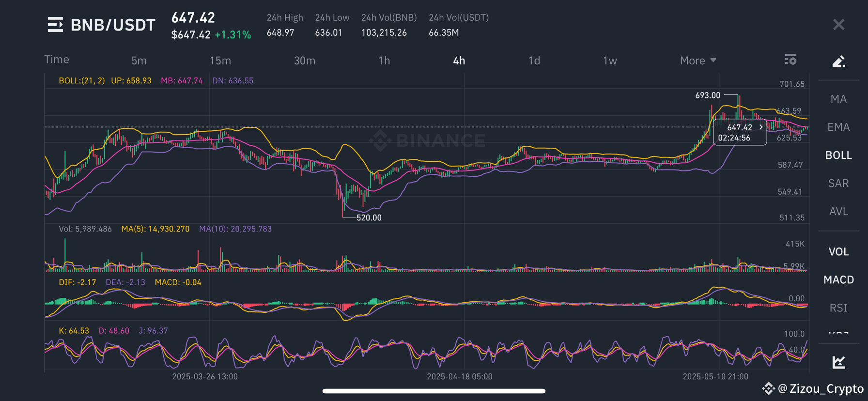Tap the 24h Vol(BNB) value 103,215.26
Screen dimensions: 868x401
point(384,32)
